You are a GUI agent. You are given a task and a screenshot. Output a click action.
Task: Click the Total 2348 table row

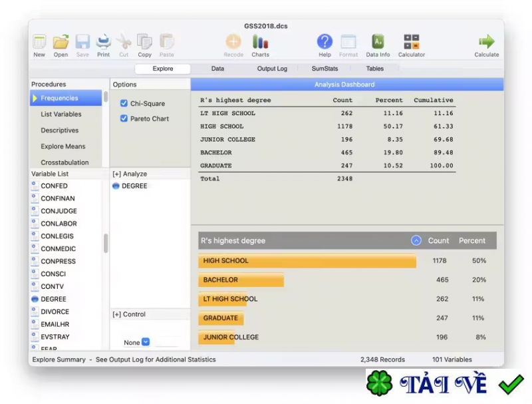pyautogui.click(x=327, y=178)
